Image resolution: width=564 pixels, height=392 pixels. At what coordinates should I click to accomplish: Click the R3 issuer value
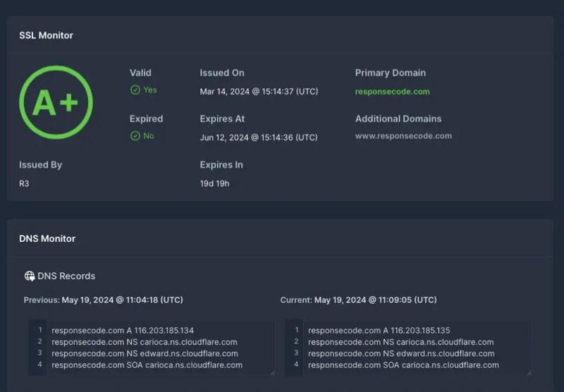[24, 184]
